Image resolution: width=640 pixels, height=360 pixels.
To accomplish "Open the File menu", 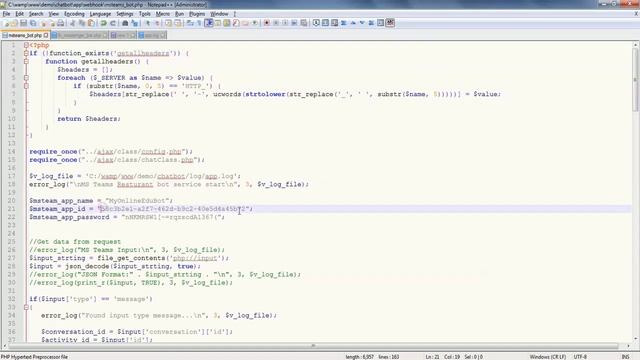I will coord(6,14).
